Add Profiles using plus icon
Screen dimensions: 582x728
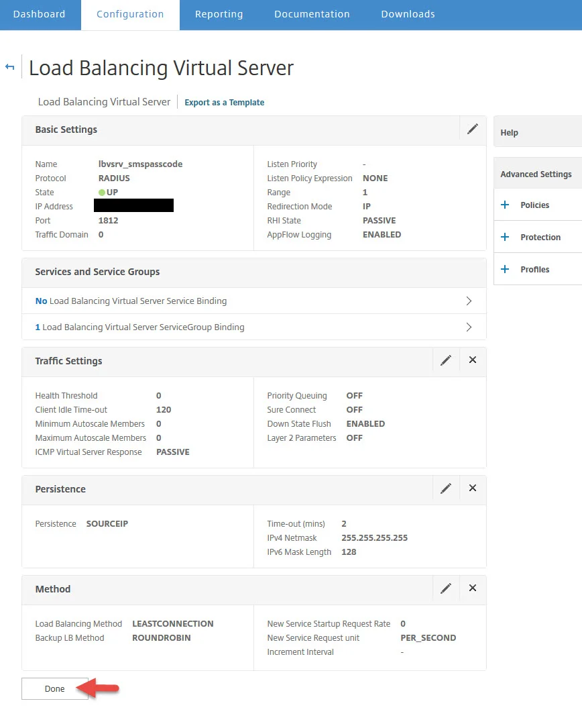(505, 269)
